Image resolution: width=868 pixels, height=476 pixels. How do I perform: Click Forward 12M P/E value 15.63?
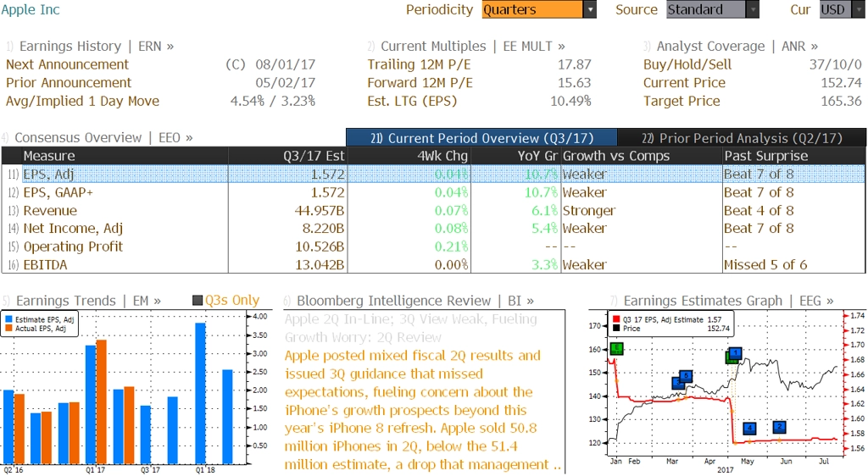pos(574,83)
